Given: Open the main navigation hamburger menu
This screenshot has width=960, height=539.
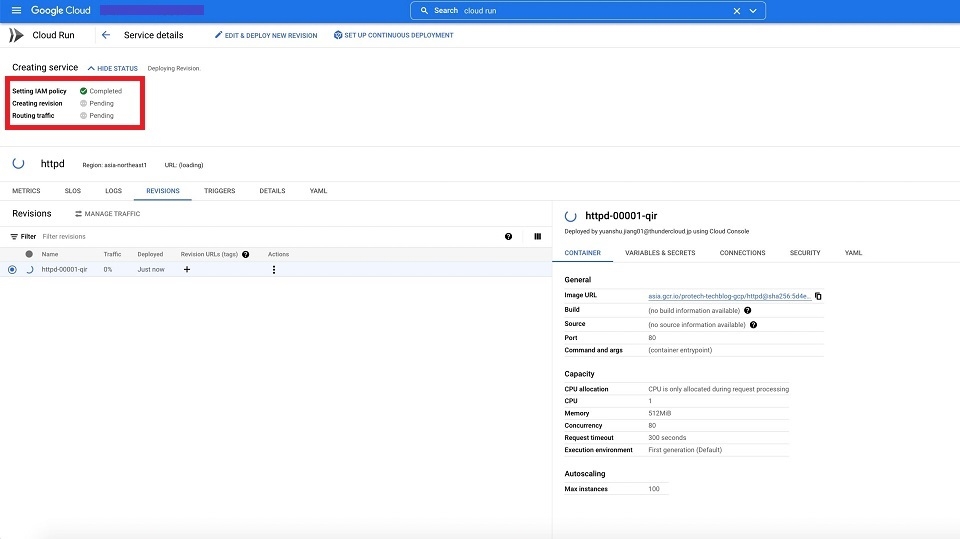Looking at the screenshot, I should pyautogui.click(x=16, y=11).
